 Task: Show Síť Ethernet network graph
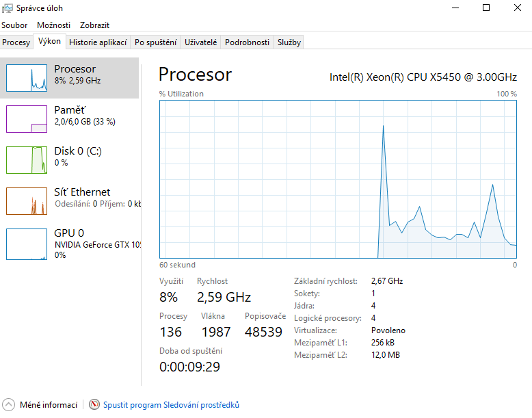coord(27,200)
